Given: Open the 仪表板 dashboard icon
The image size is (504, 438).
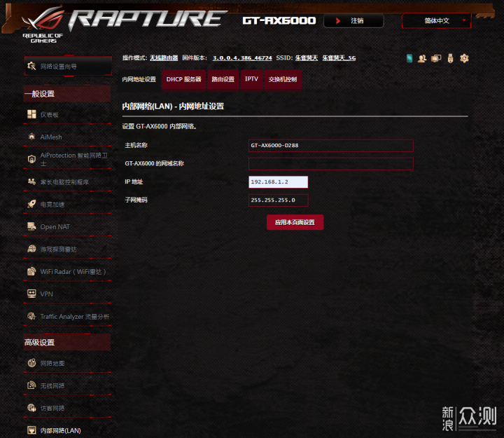Looking at the screenshot, I should click(31, 114).
